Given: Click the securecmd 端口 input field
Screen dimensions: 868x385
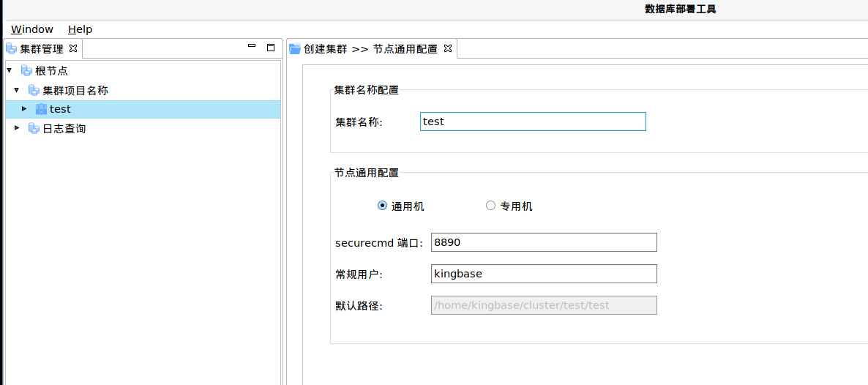Looking at the screenshot, I should point(545,242).
